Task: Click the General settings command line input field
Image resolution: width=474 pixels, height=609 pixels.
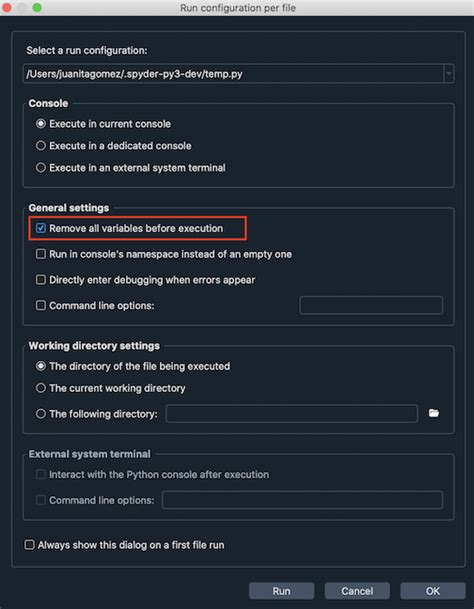Action: tap(371, 305)
